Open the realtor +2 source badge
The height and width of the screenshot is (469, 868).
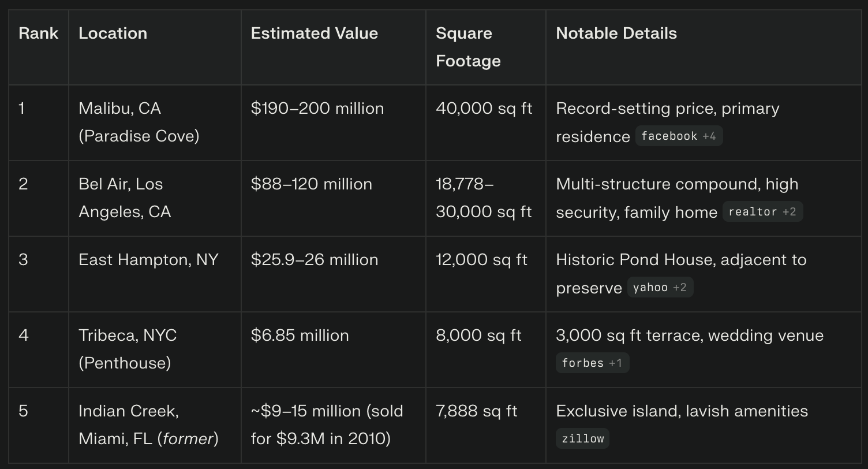coord(762,212)
